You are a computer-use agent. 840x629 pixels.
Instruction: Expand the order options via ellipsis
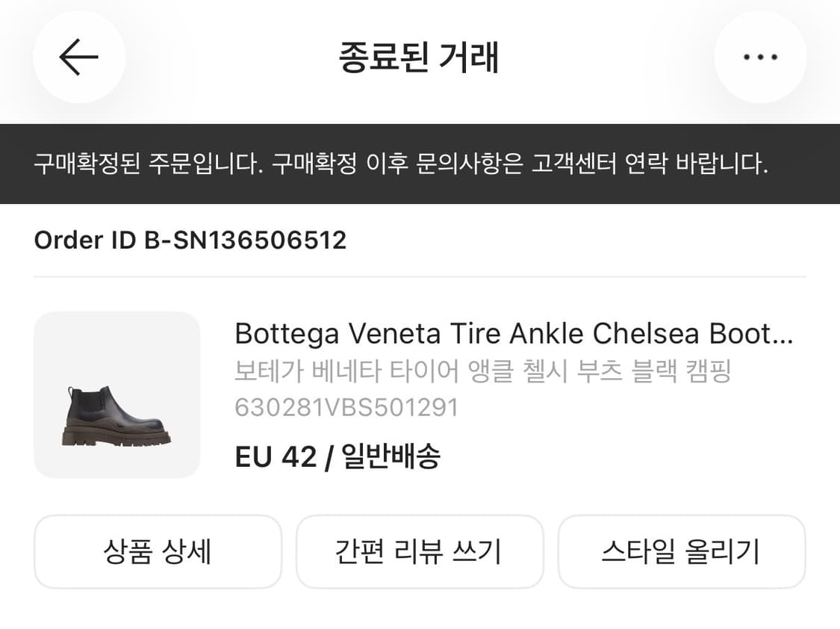[760, 57]
